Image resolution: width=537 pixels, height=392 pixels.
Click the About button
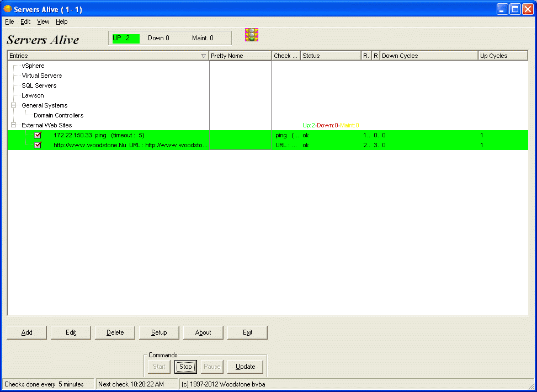point(203,332)
